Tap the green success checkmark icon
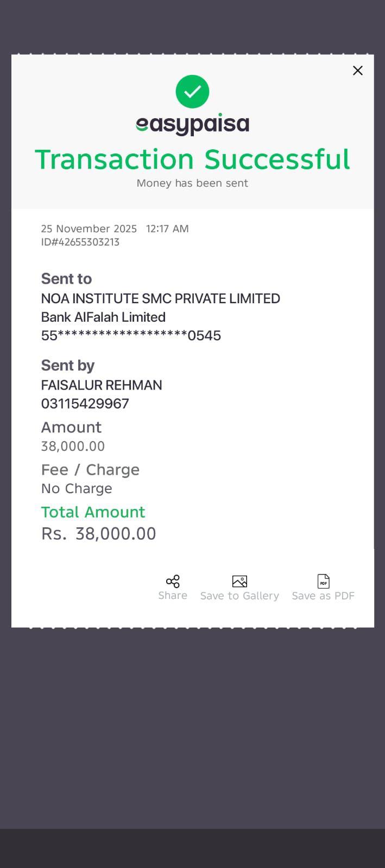Image resolution: width=385 pixels, height=868 pixels. [192, 92]
